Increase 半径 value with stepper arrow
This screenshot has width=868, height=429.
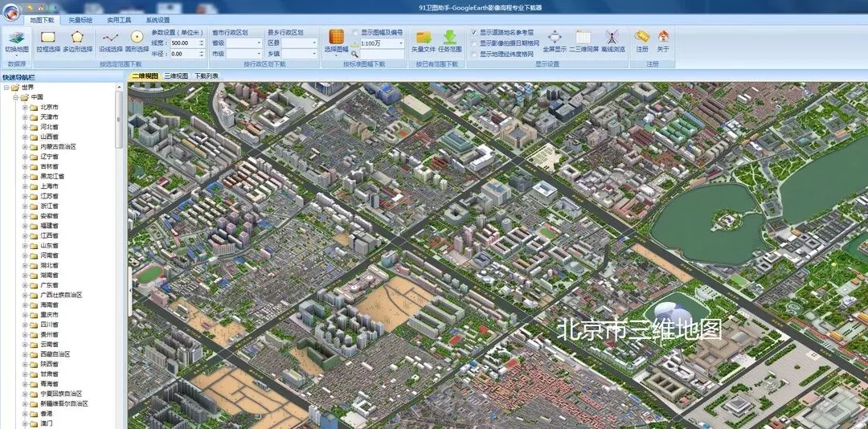coord(201,51)
